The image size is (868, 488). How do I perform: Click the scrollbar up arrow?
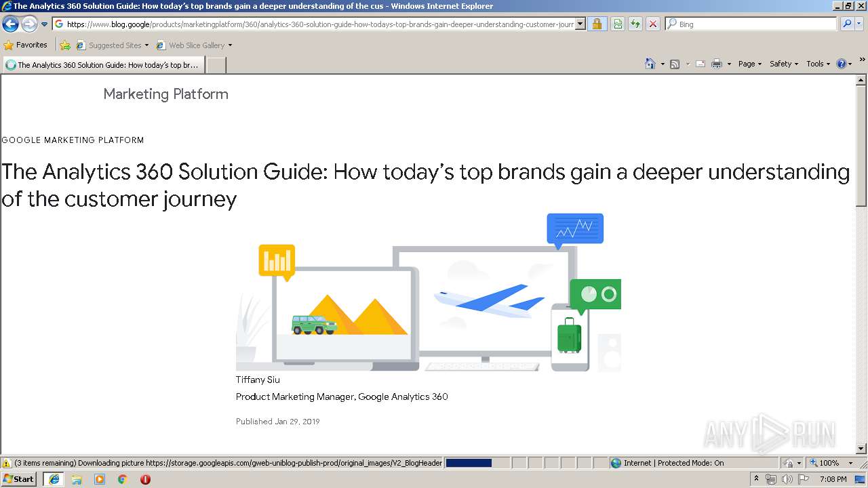coord(861,80)
